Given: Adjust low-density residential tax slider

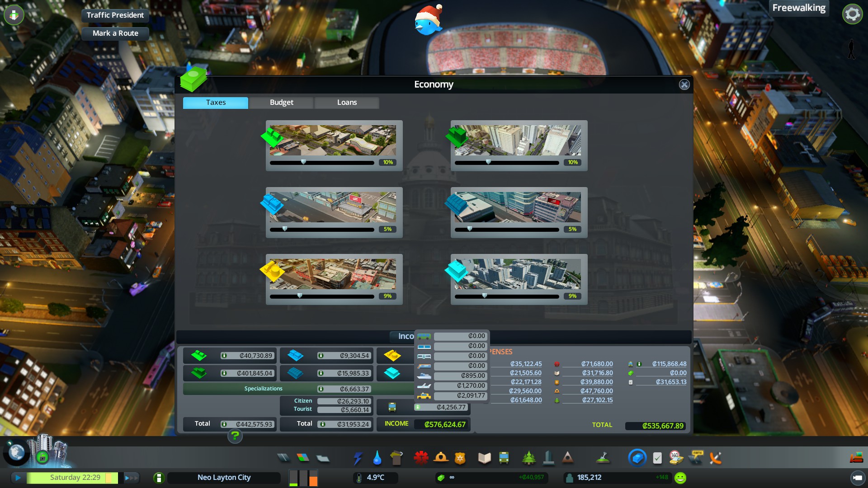Looking at the screenshot, I should coord(303,162).
